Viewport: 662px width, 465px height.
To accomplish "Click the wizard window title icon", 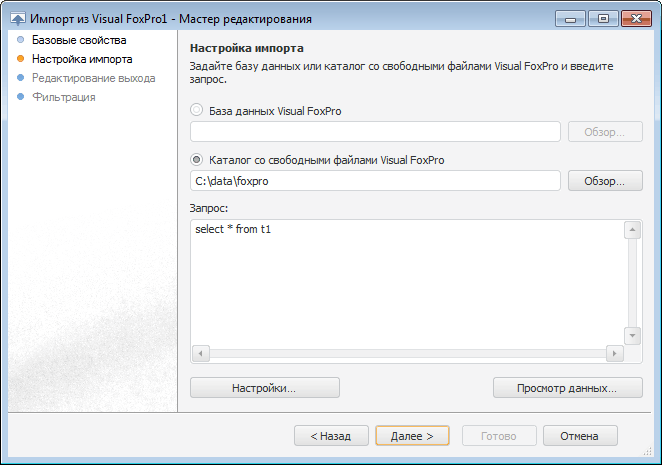I will pyautogui.click(x=17, y=18).
